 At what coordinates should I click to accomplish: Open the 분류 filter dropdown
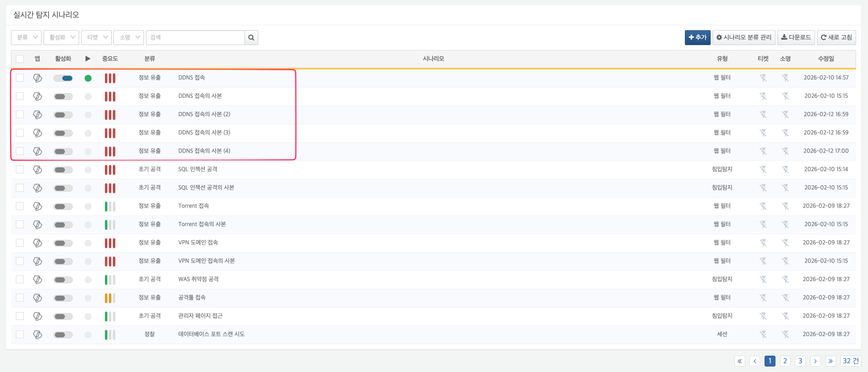[x=26, y=38]
